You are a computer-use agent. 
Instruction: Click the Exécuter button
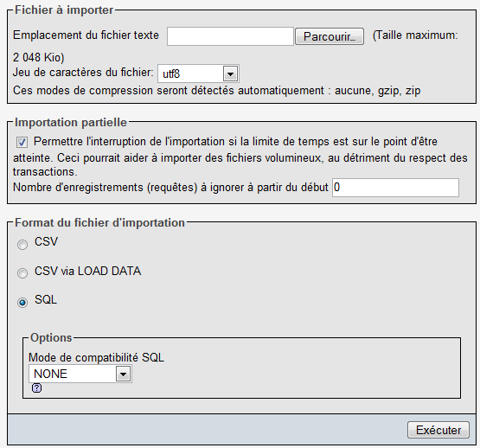click(438, 430)
